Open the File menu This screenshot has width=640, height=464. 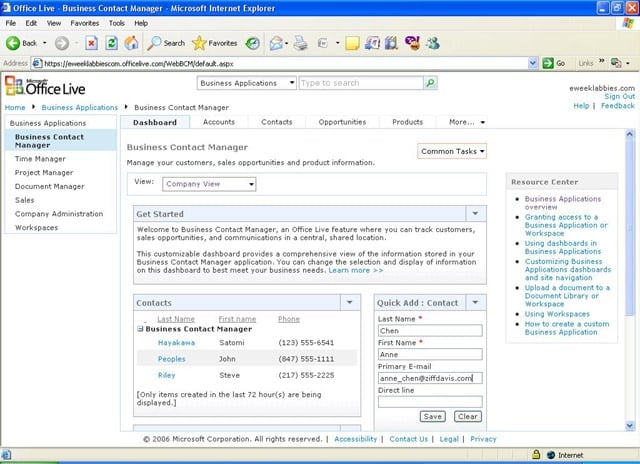(x=11, y=23)
